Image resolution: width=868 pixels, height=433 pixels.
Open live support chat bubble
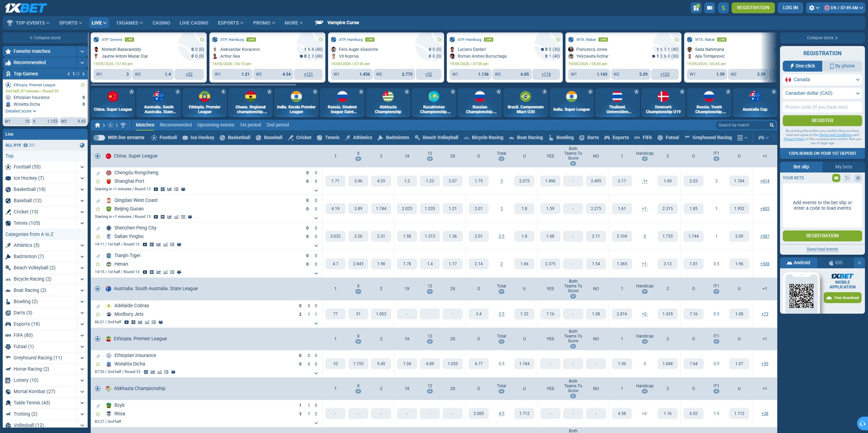click(x=862, y=423)
